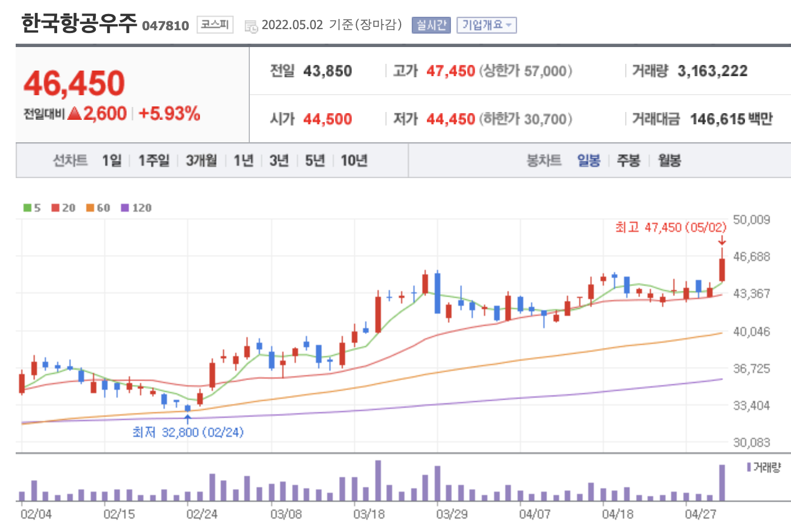Click the stock code 047810

166,26
